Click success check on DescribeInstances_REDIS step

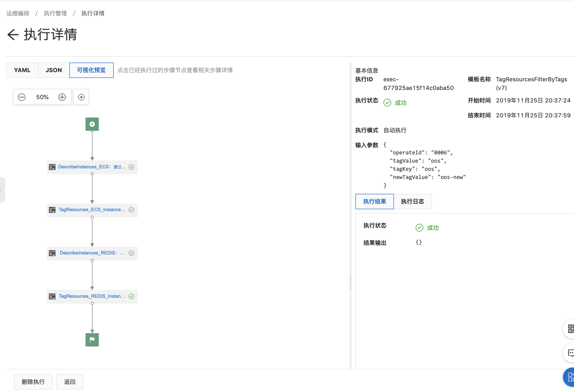pyautogui.click(x=131, y=253)
